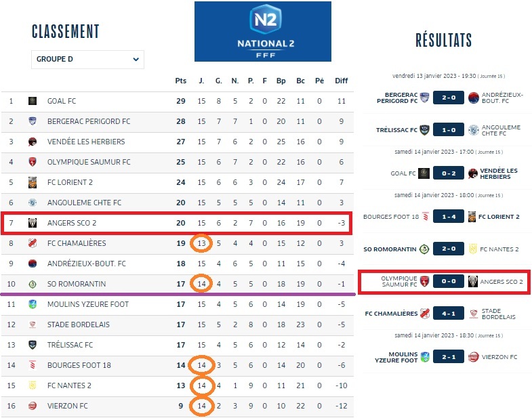Click the Diff column header

[341, 81]
